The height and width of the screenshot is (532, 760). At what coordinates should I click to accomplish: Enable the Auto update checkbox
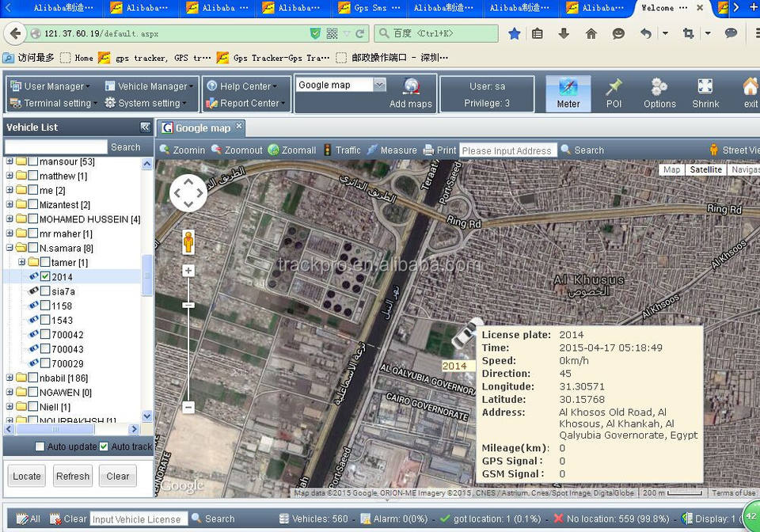[x=40, y=447]
